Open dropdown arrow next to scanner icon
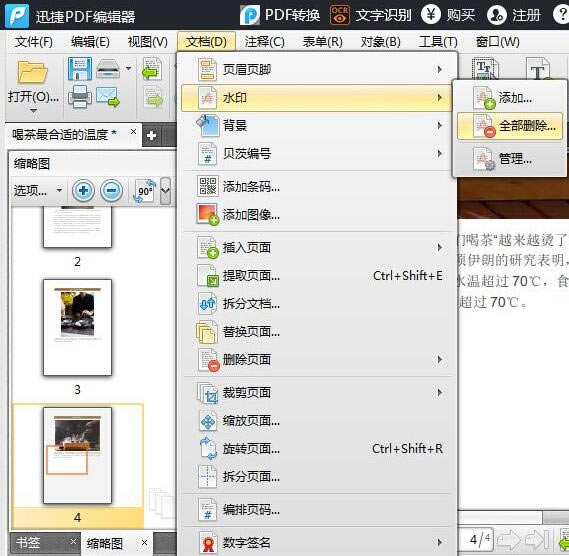 point(128,68)
